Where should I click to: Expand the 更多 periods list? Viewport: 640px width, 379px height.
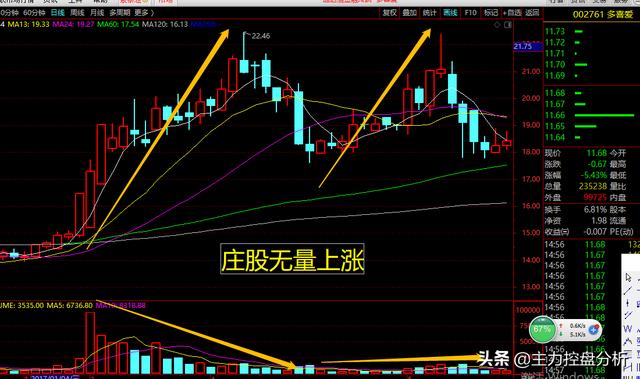coord(144,13)
